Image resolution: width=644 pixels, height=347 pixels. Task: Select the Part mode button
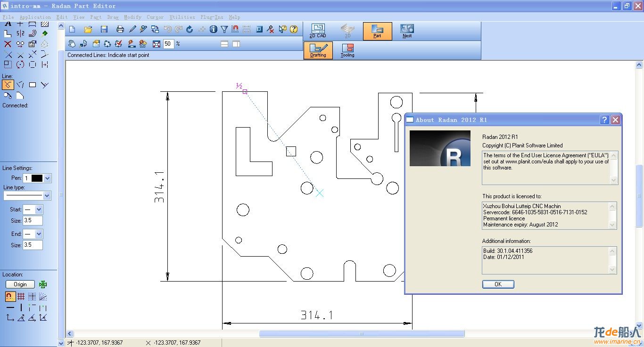(x=377, y=31)
